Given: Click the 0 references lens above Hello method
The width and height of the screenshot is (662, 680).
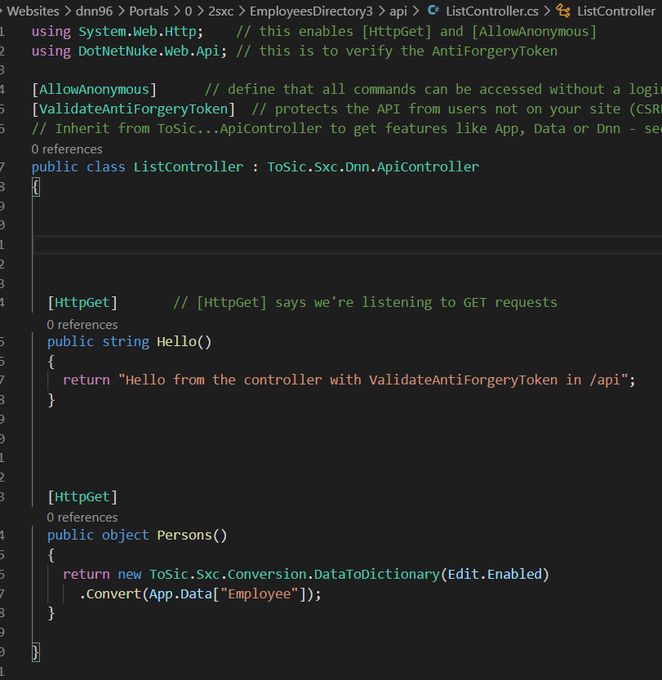Looking at the screenshot, I should pos(82,324).
